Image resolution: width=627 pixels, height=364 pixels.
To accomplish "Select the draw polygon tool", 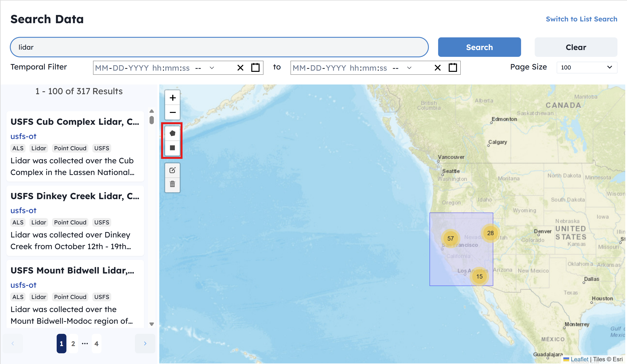I will coord(173,133).
